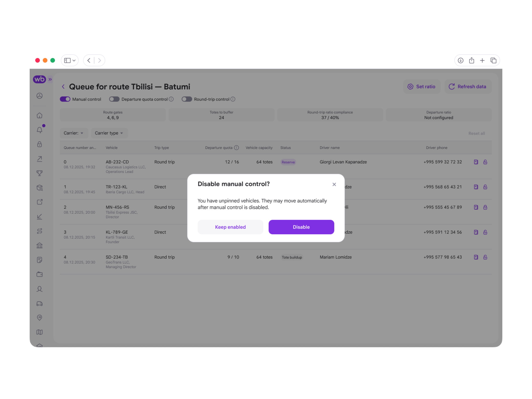This screenshot has width=532, height=399.
Task: Open document icon for KL-789-GE row
Action: [x=476, y=232]
